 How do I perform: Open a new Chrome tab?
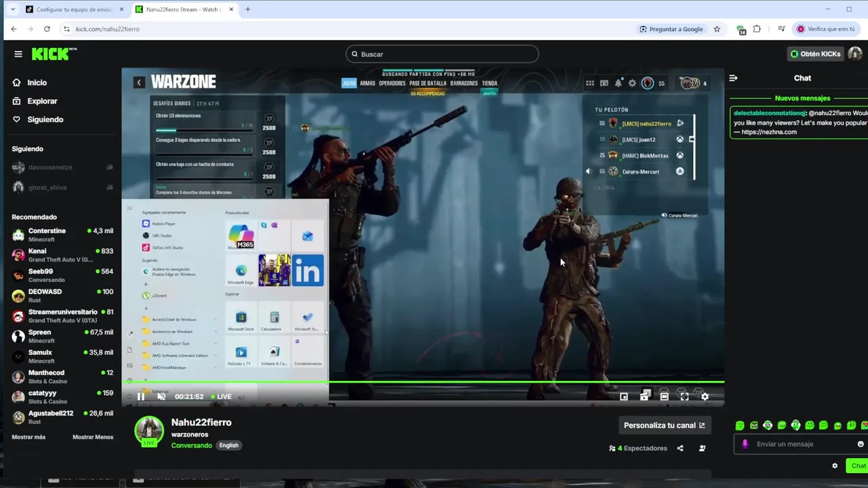point(248,9)
